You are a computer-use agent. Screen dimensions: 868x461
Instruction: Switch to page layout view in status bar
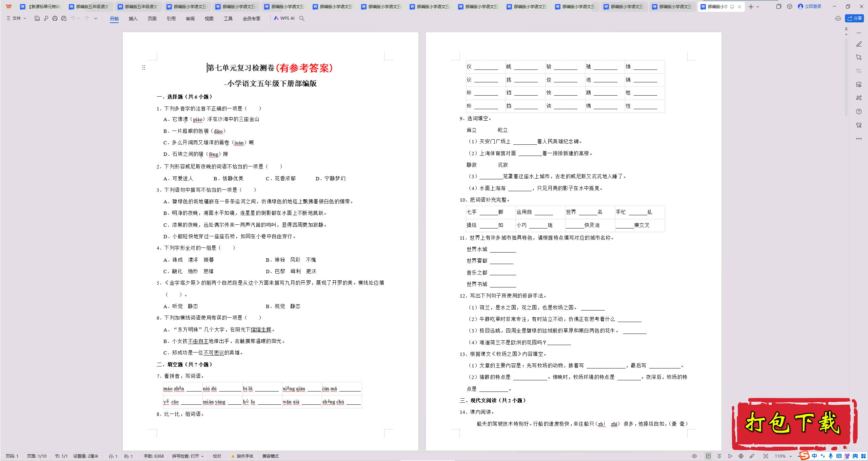click(708, 456)
